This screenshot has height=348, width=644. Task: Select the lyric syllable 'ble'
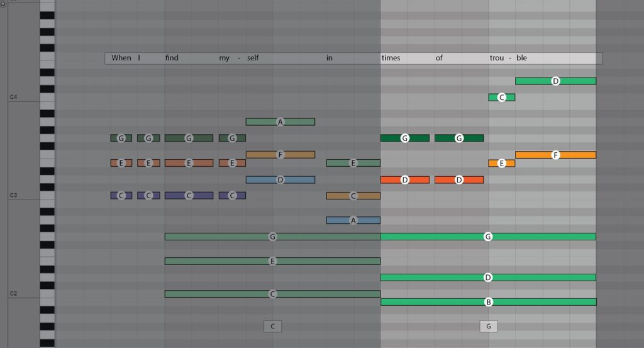coord(521,58)
